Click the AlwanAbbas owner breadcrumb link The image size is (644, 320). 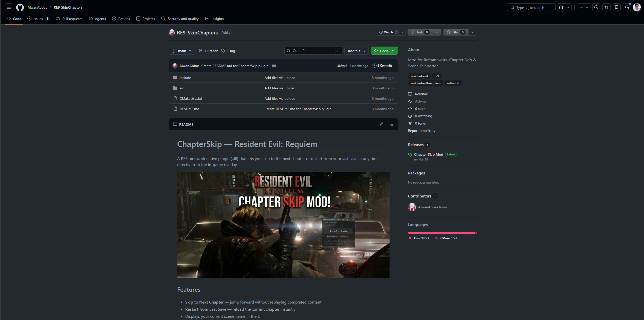tap(37, 7)
